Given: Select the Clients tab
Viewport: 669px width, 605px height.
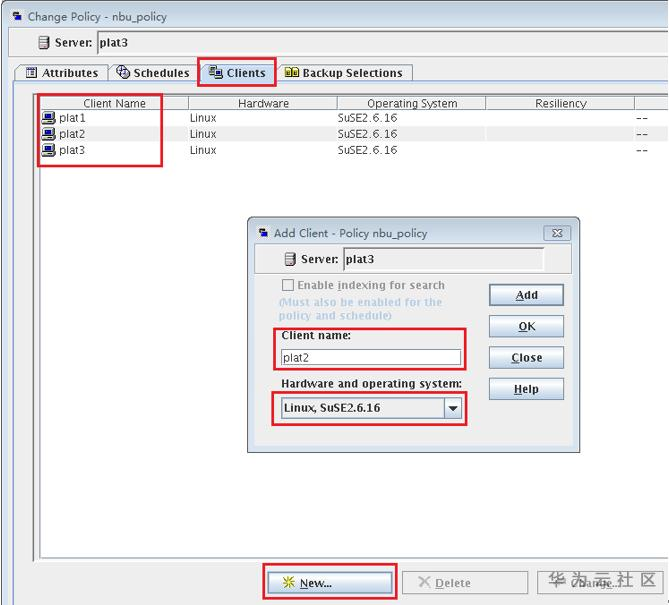Looking at the screenshot, I should click(237, 73).
